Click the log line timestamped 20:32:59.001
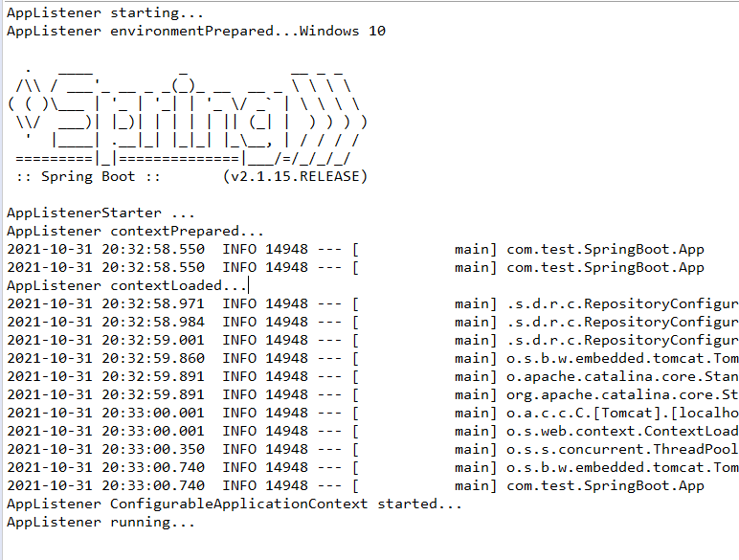This screenshot has width=739, height=560. 372,341
